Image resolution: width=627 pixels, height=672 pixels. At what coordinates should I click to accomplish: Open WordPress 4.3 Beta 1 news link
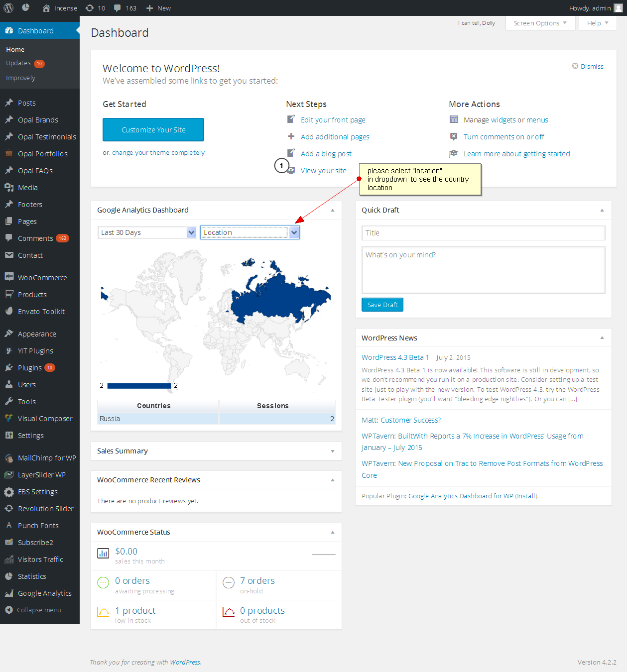[395, 357]
